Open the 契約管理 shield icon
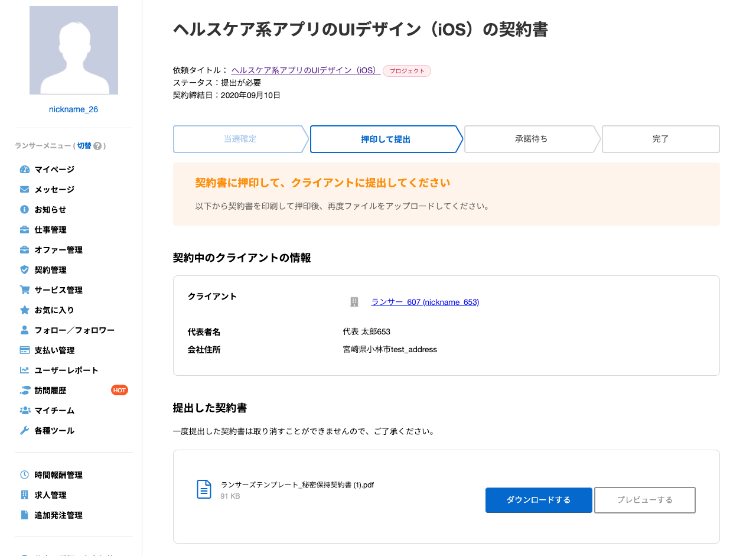 (24, 270)
